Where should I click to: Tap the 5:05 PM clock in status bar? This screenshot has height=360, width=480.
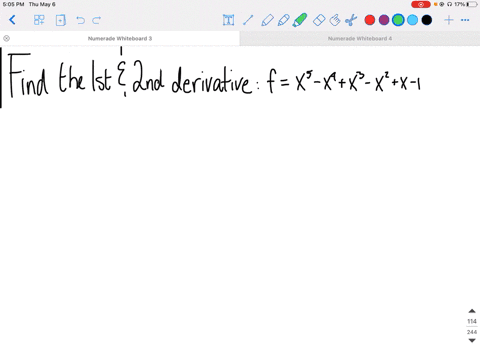(x=13, y=4)
